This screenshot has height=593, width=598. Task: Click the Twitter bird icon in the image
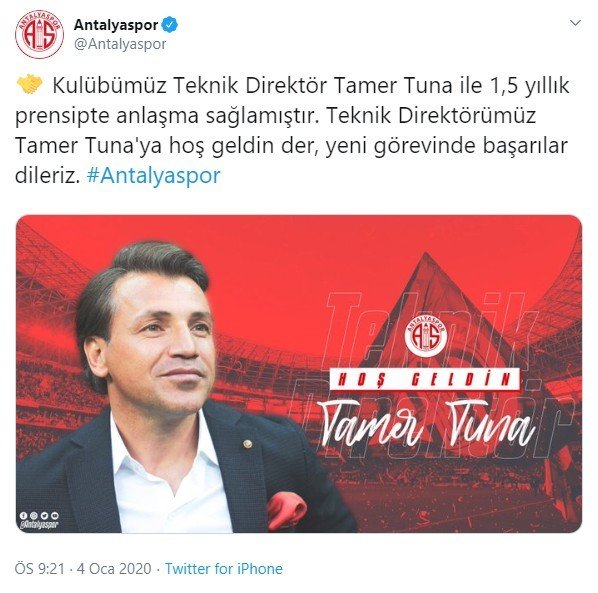[x=44, y=516]
